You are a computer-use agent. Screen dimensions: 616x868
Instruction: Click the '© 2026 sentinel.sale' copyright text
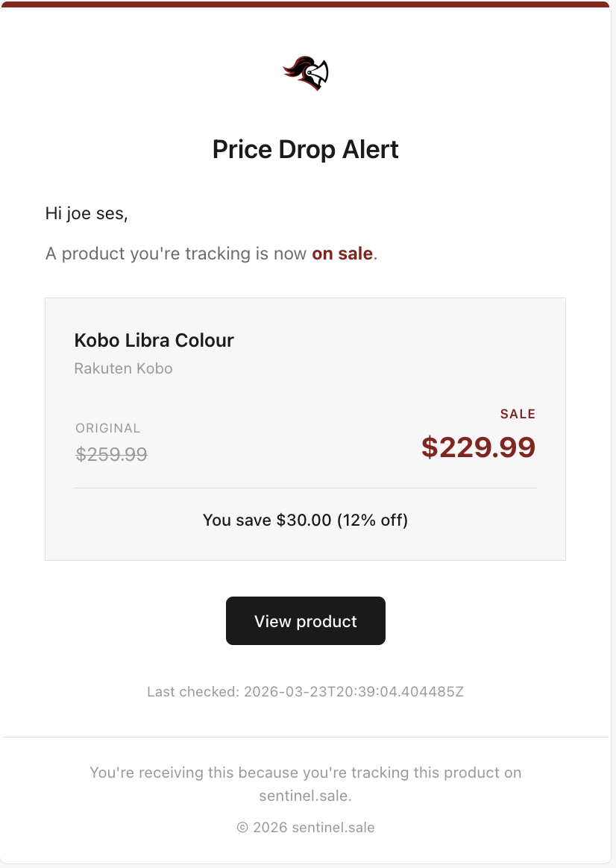click(x=306, y=827)
